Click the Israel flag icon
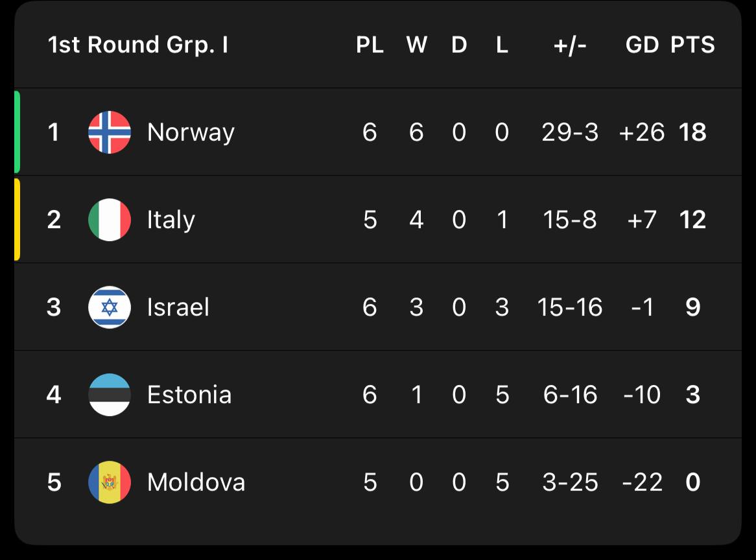 110,307
